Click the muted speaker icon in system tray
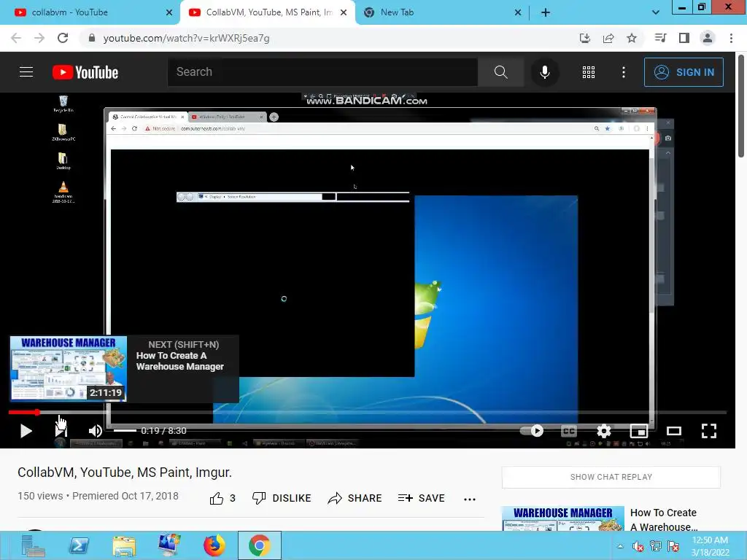Viewport: 747px width, 560px height. (x=638, y=546)
